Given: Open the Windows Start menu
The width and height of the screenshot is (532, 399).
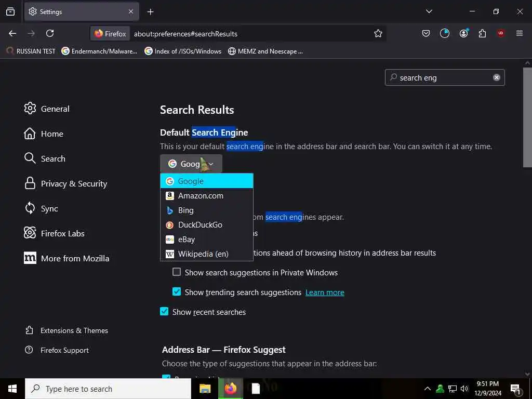Looking at the screenshot, I should [x=12, y=389].
